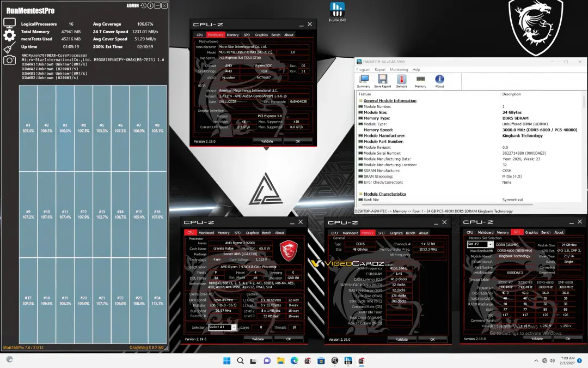Select the CPU tab in SPD CPU-Z window
Screen dimensions: 588x368
point(470,232)
